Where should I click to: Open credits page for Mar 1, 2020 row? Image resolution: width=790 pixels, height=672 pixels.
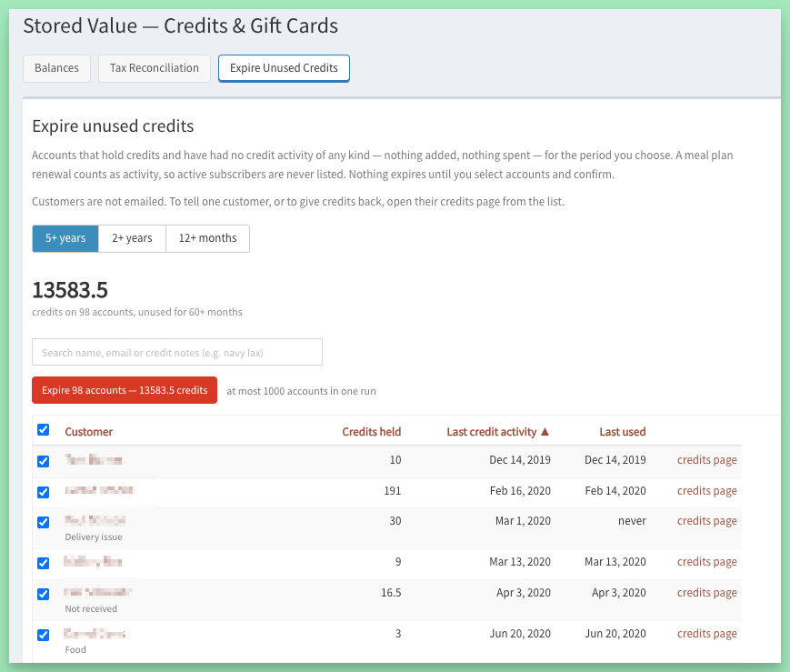point(707,521)
